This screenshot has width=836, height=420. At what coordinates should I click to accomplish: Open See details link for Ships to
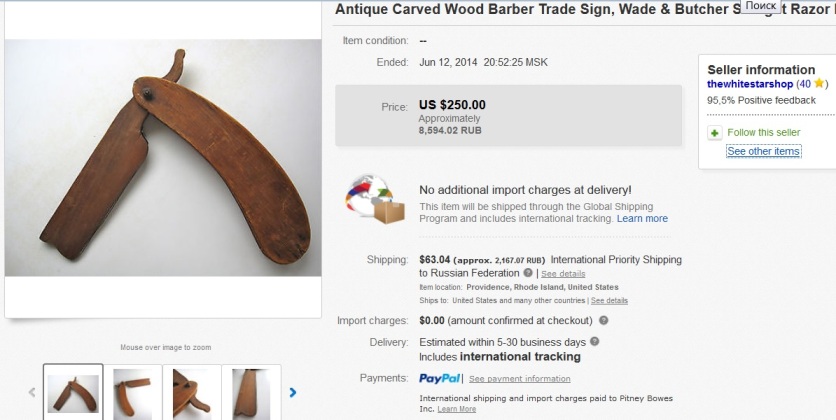coord(609,300)
